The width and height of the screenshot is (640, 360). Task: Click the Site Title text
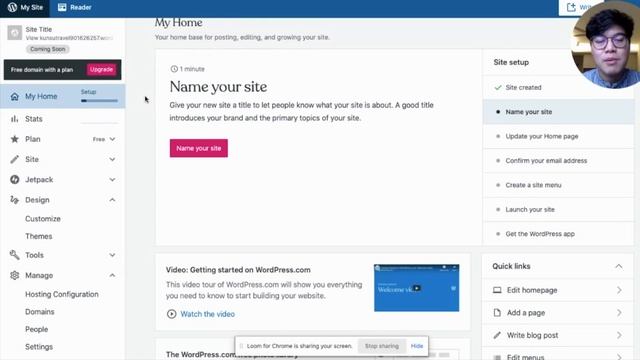pos(38,29)
